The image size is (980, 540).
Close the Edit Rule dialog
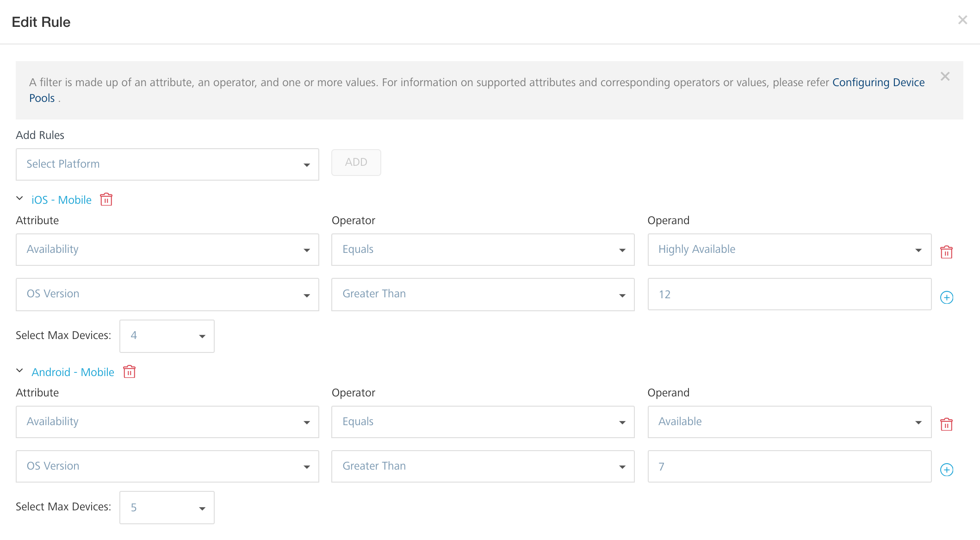point(963,20)
